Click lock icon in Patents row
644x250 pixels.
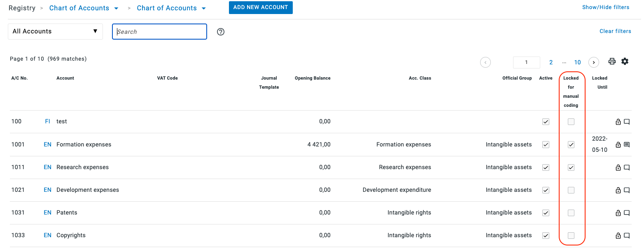618,213
